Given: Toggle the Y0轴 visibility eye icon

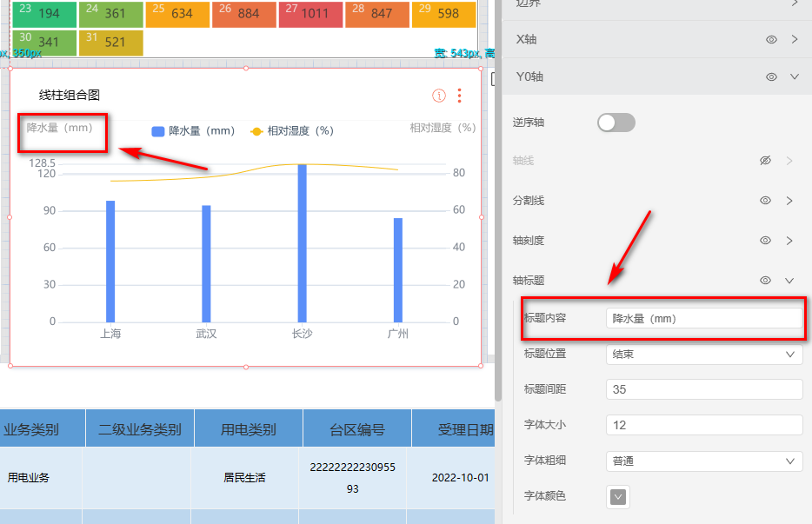Looking at the screenshot, I should 771,77.
